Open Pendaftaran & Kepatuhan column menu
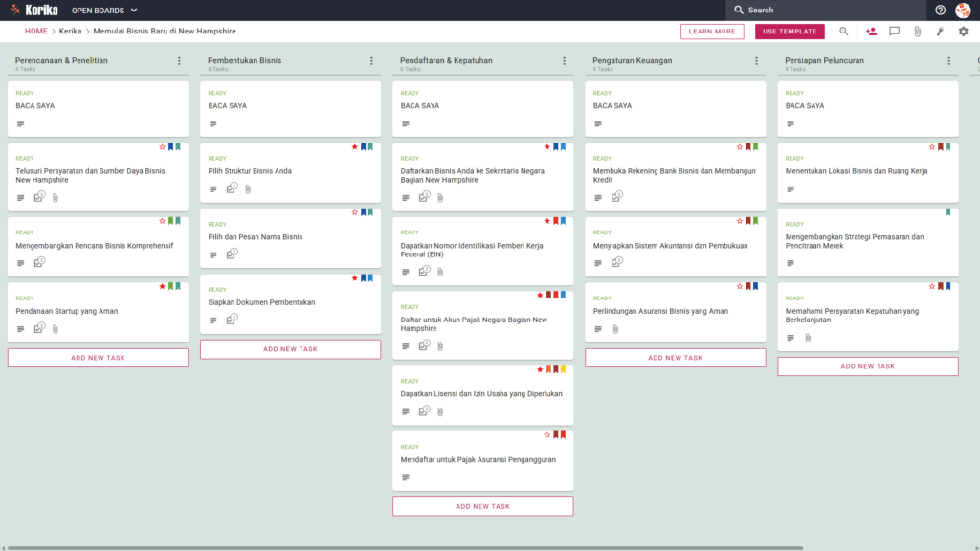This screenshot has width=980, height=551. 565,61
